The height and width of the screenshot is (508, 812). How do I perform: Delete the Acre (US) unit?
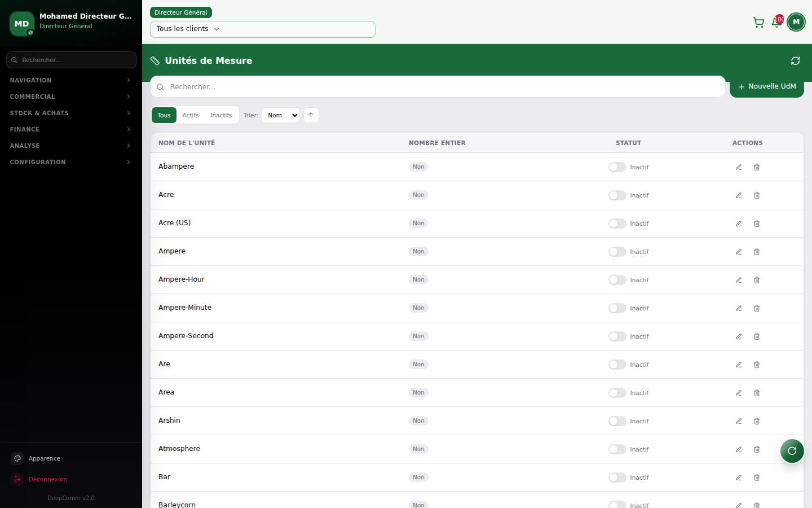pos(757,224)
